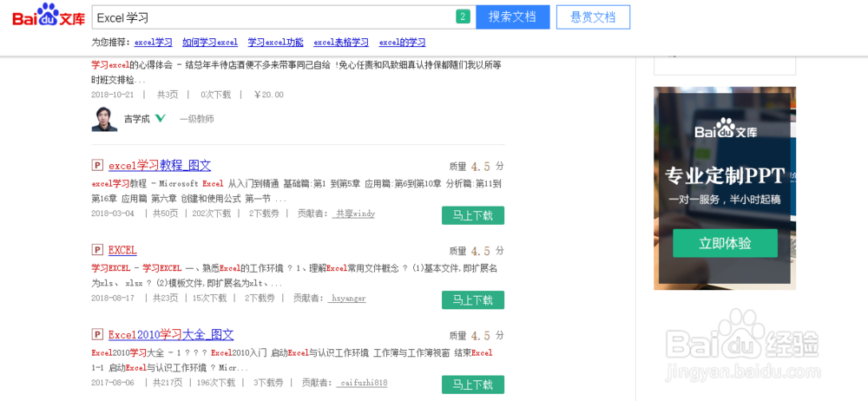Click the 202次下载 download count
868x401 pixels.
[211, 214]
